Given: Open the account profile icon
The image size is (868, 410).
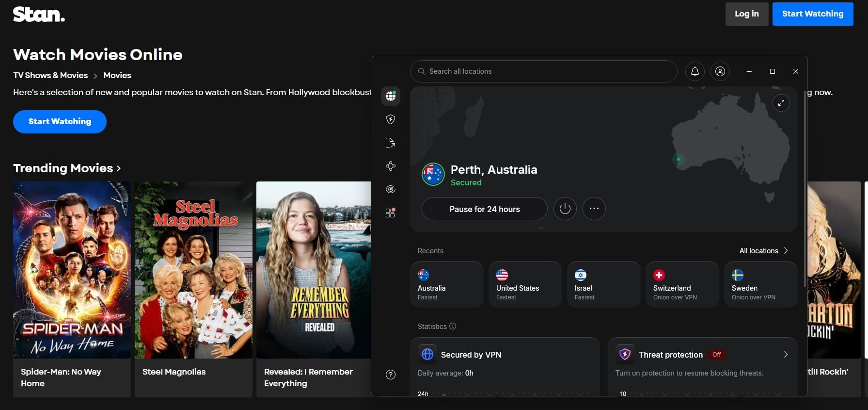Looking at the screenshot, I should pyautogui.click(x=720, y=71).
